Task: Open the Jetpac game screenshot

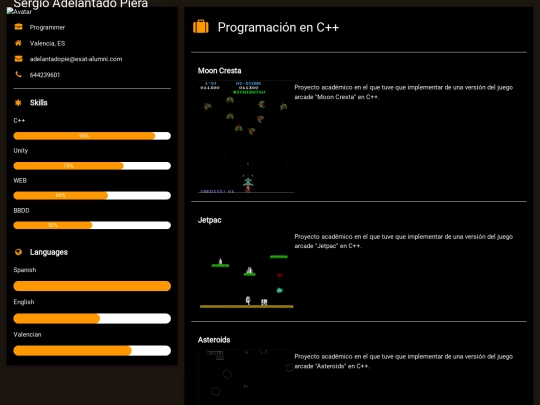Action: pos(246,270)
